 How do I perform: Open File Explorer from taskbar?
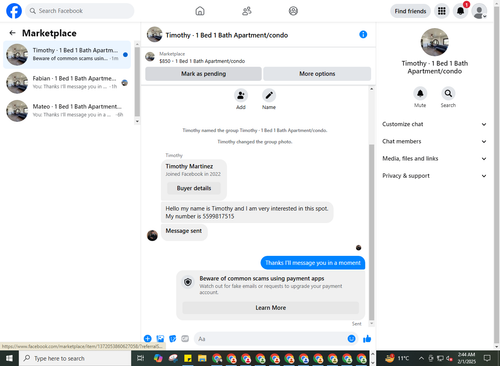(x=202, y=358)
